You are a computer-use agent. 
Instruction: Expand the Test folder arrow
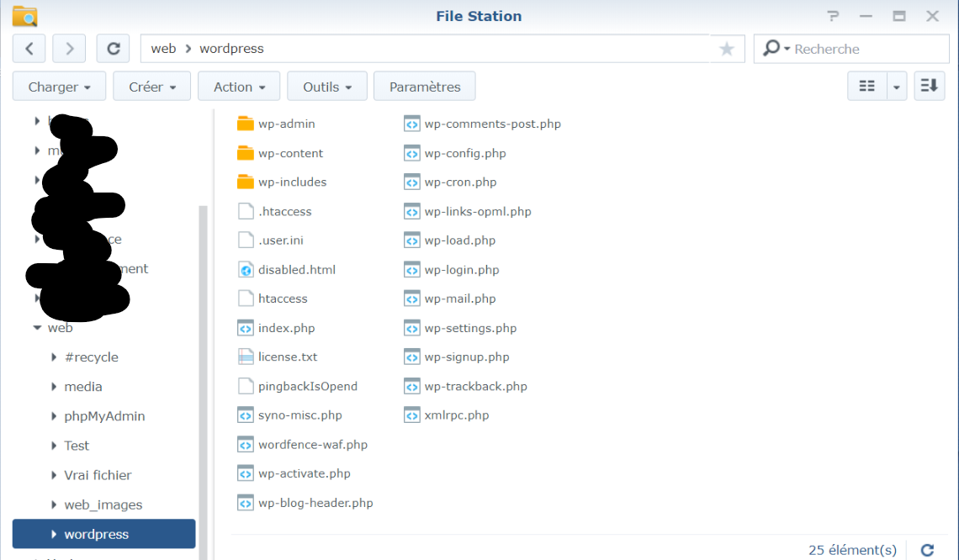[54, 446]
